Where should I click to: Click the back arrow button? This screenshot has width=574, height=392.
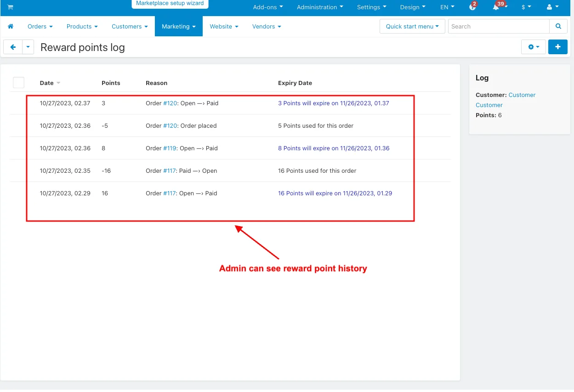click(x=13, y=47)
